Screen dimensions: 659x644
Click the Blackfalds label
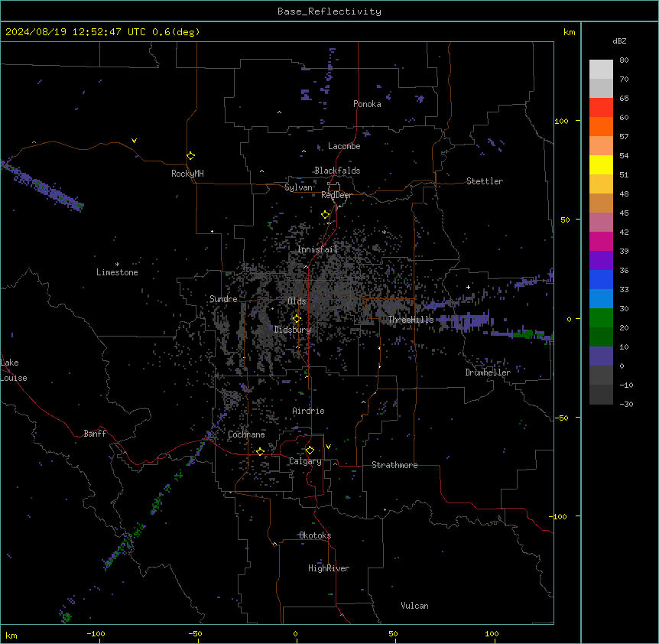(337, 171)
